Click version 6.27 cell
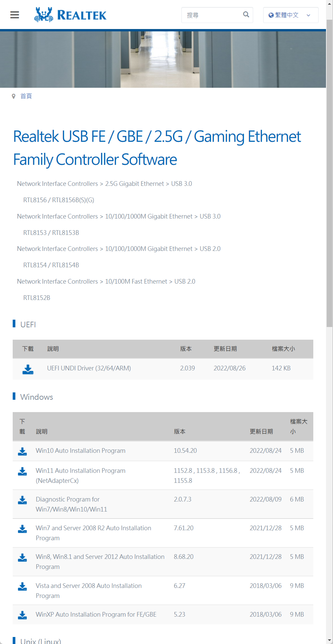Viewport: 333px width, 644px height. click(179, 586)
